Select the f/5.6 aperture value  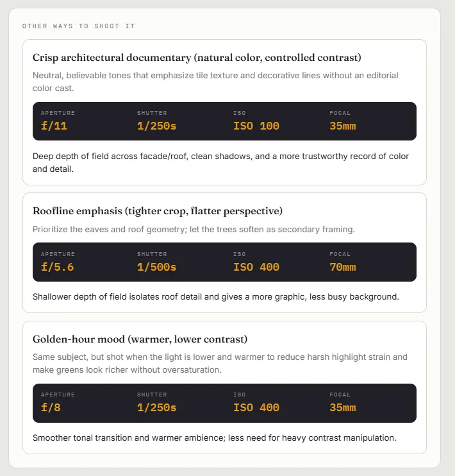pos(57,267)
